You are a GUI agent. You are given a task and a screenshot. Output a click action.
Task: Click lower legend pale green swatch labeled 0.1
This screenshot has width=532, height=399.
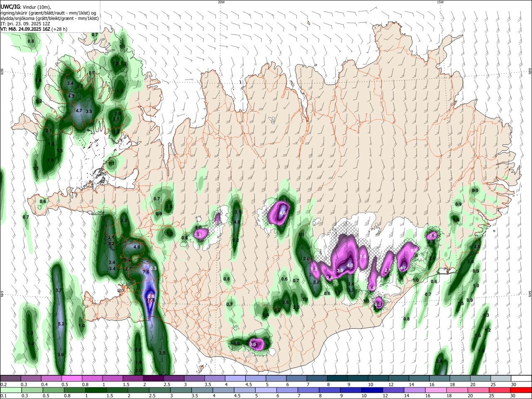tap(10, 390)
